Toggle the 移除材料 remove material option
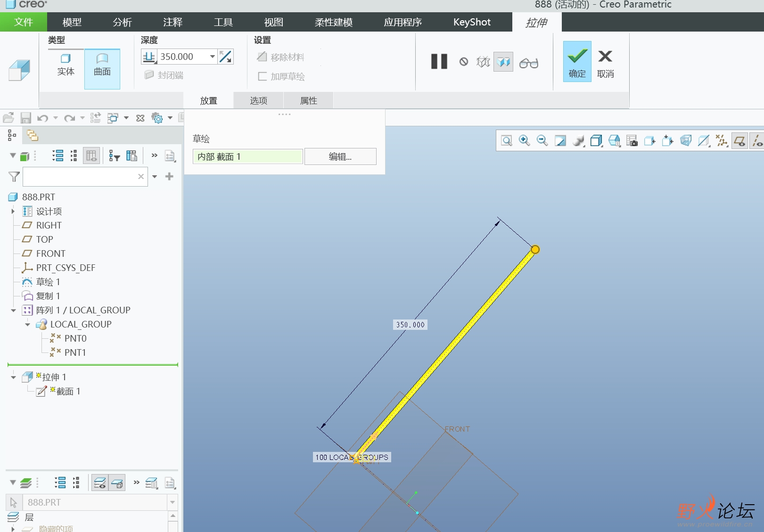The width and height of the screenshot is (764, 532). pyautogui.click(x=281, y=57)
